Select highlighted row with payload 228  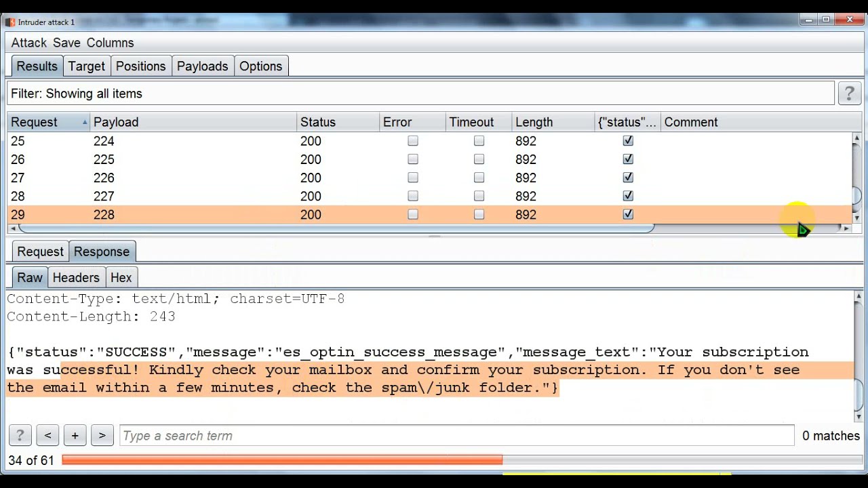[x=429, y=214]
